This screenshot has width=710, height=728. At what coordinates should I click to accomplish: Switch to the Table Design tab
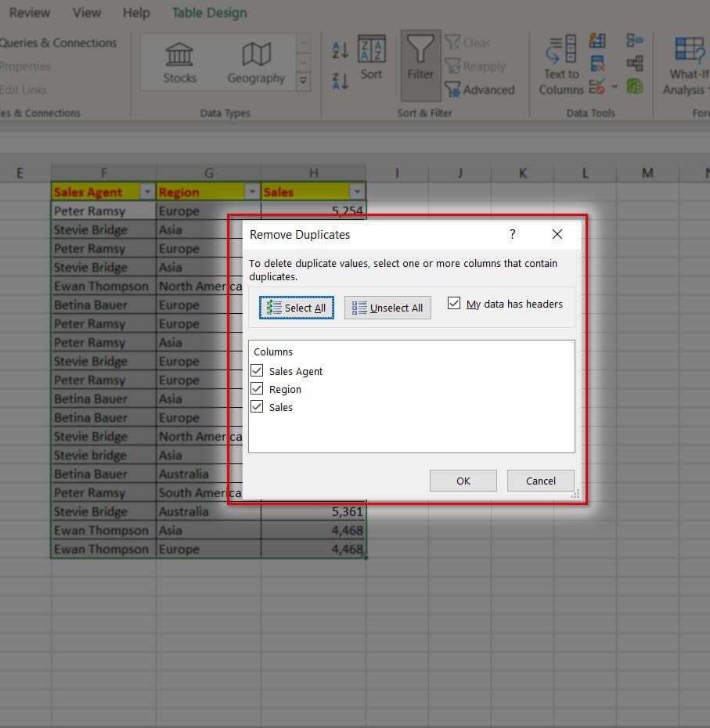click(x=208, y=13)
